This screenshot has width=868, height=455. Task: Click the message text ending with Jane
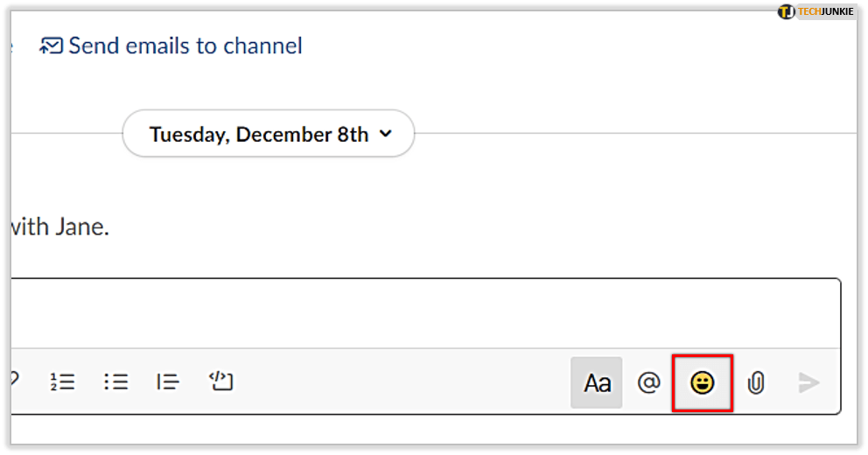tap(59, 227)
